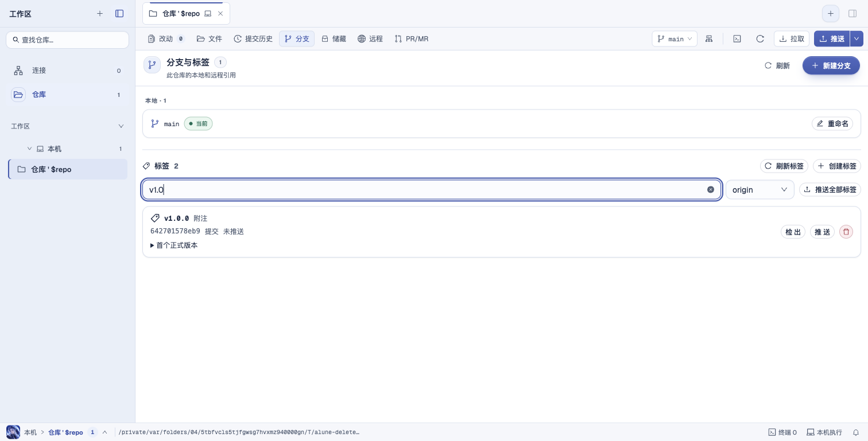
Task: Open the network topology icon next to main
Action: [710, 38]
